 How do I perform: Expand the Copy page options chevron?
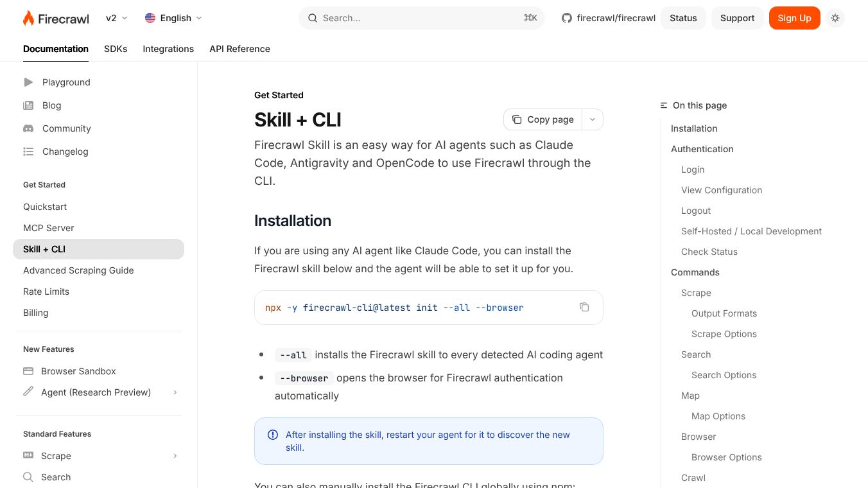pyautogui.click(x=592, y=119)
